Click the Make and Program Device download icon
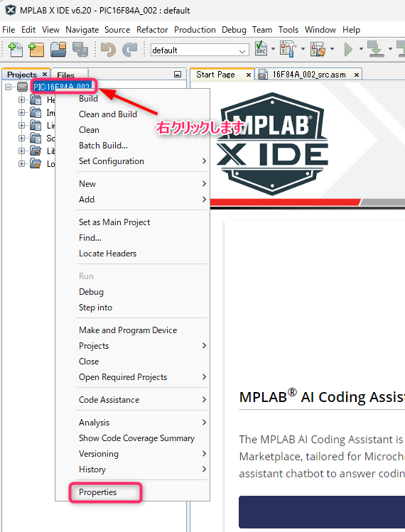 click(x=376, y=50)
